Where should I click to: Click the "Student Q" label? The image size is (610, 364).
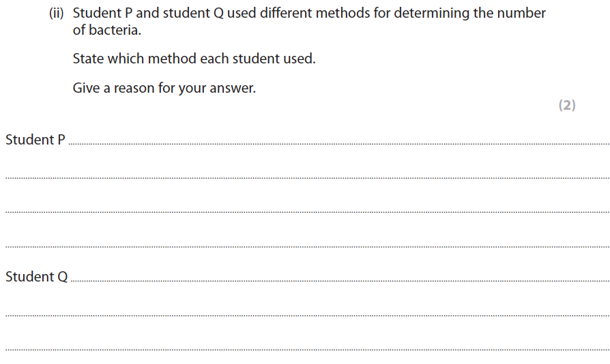(x=37, y=277)
